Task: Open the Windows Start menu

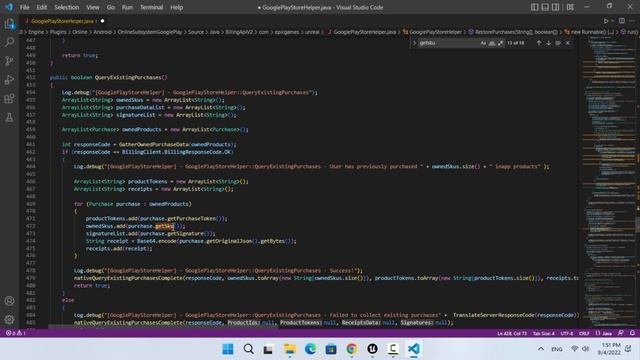Action: point(228,349)
